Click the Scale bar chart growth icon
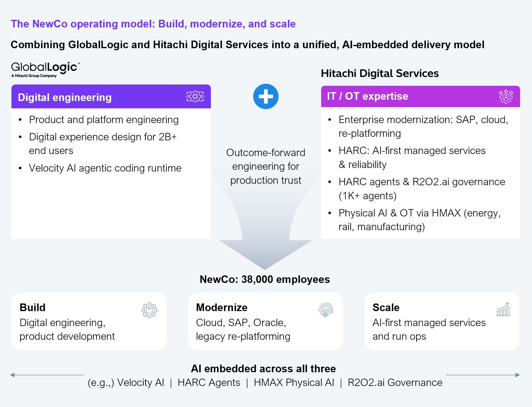 coord(503,309)
